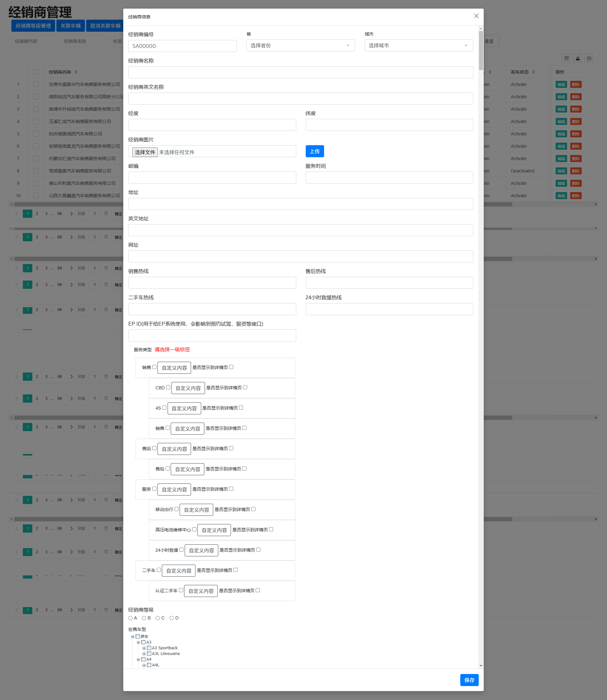Close the 经销商信息 dialog
Viewport: 607px width, 700px height.
point(476,16)
